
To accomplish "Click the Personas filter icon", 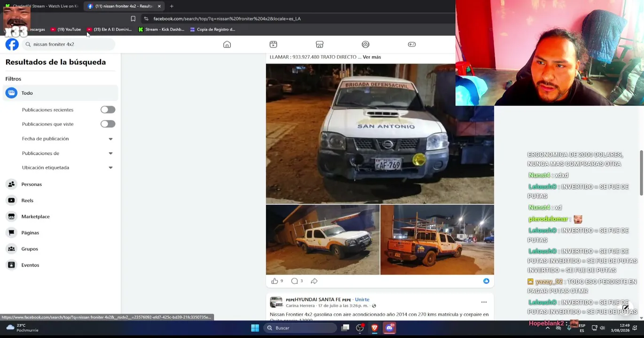I will (x=11, y=184).
